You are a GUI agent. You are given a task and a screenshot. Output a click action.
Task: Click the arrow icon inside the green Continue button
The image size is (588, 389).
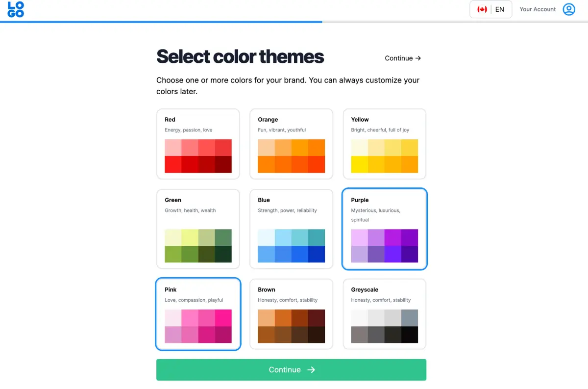(312, 370)
